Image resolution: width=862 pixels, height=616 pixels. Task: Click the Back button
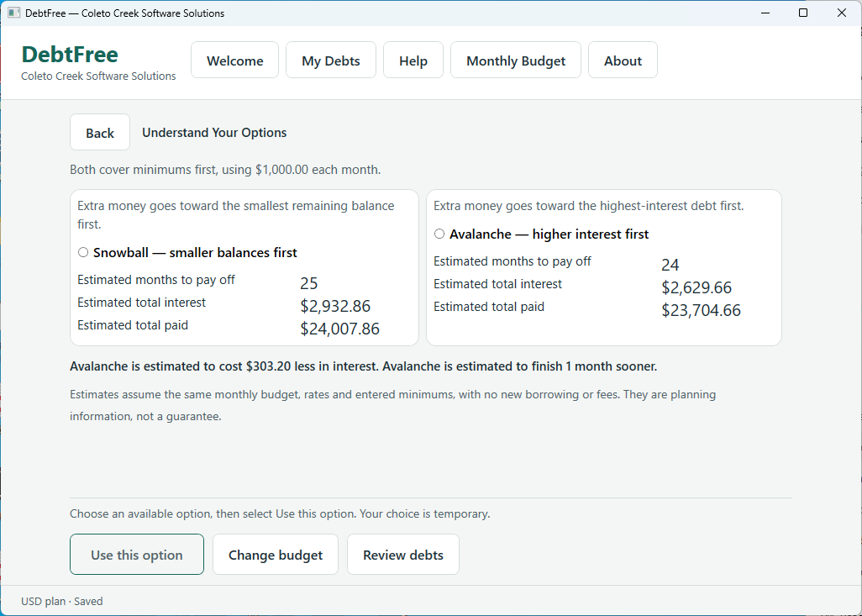click(100, 132)
